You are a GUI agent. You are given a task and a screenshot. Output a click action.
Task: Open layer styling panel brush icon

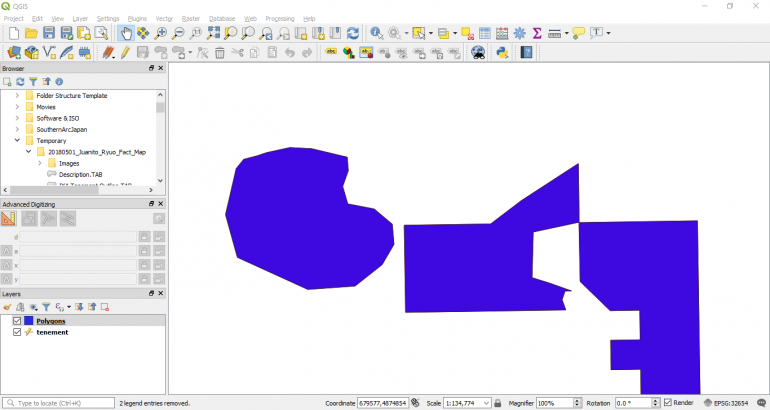(7, 307)
